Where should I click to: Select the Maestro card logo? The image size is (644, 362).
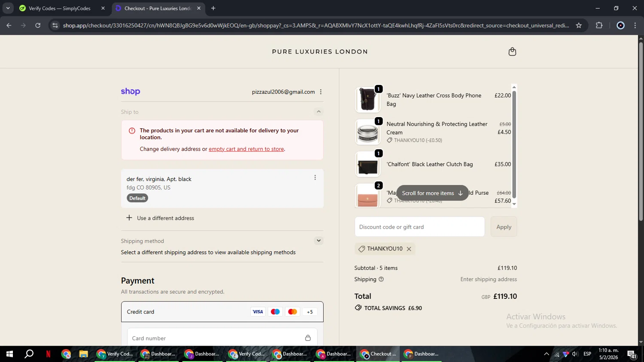tap(275, 312)
